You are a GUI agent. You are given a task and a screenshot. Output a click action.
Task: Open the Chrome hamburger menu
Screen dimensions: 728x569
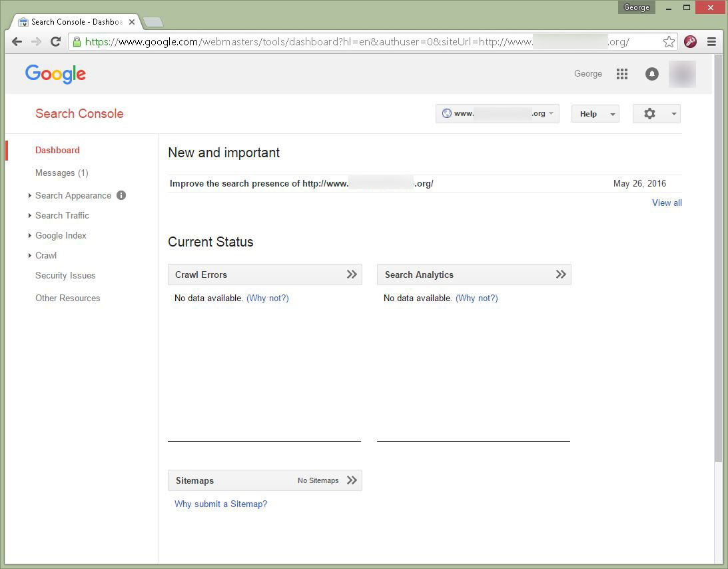pyautogui.click(x=711, y=42)
